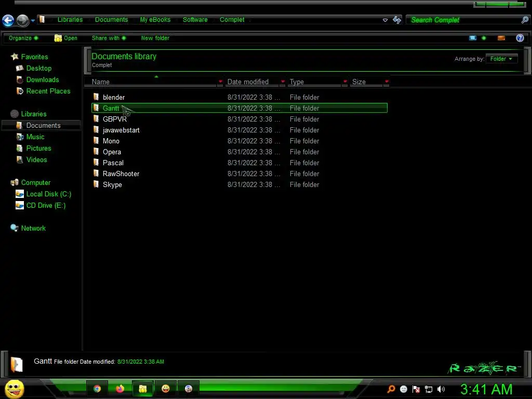
Task: Open the Organize menu
Action: [x=23, y=38]
